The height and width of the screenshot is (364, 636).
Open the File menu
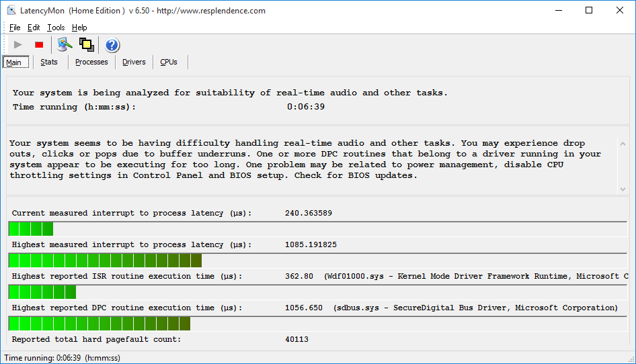(15, 27)
